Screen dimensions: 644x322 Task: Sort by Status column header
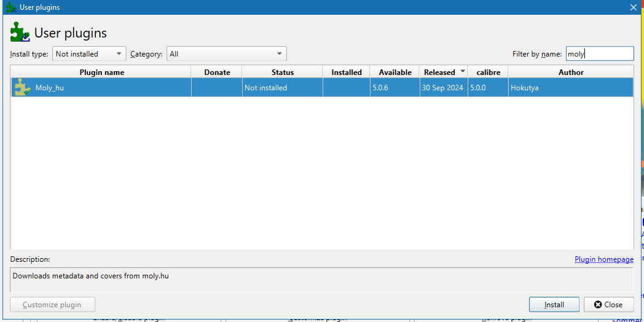coord(283,73)
